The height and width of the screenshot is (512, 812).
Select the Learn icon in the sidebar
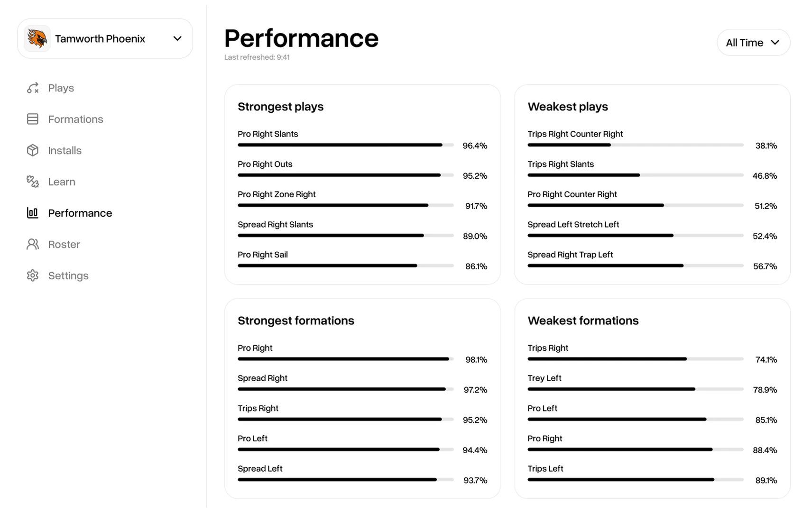click(32, 182)
